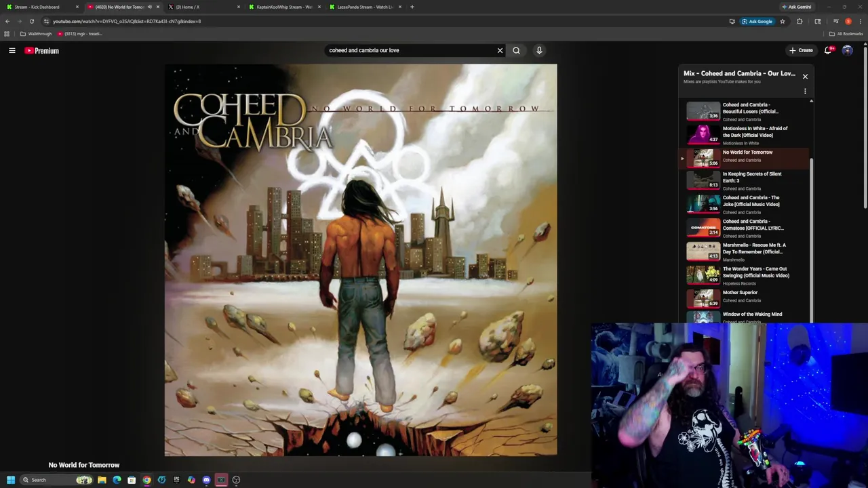Open Copilot from taskbar
The width and height of the screenshot is (868, 488).
coord(191,480)
